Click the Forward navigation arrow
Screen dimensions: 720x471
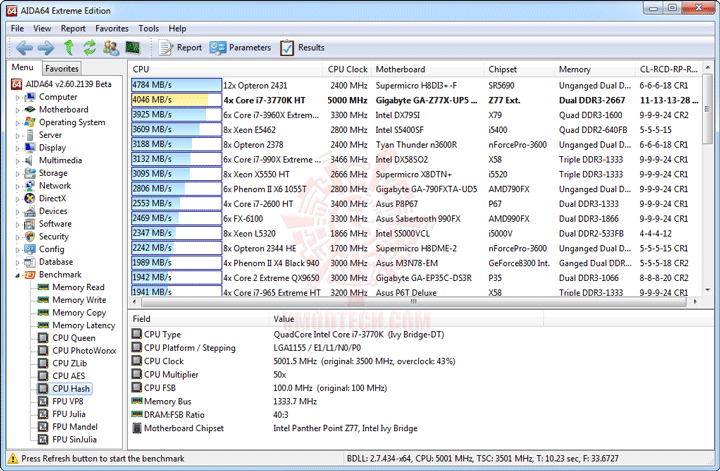45,47
